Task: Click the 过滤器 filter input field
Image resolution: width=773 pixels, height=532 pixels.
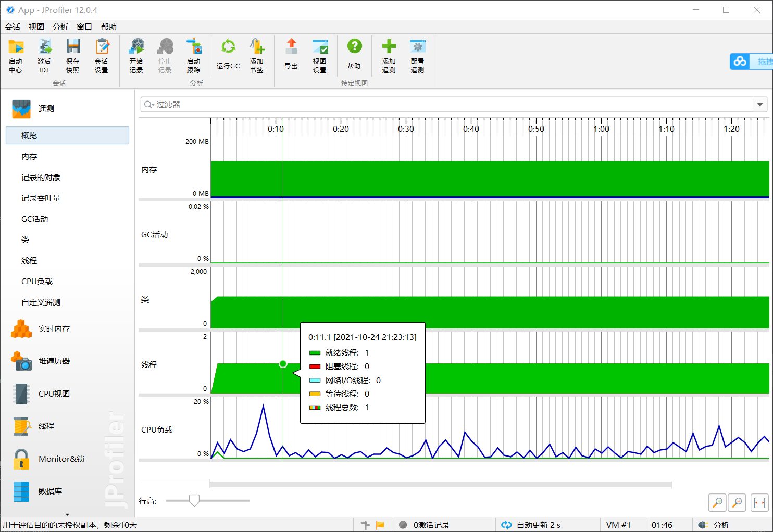Action: tap(447, 105)
